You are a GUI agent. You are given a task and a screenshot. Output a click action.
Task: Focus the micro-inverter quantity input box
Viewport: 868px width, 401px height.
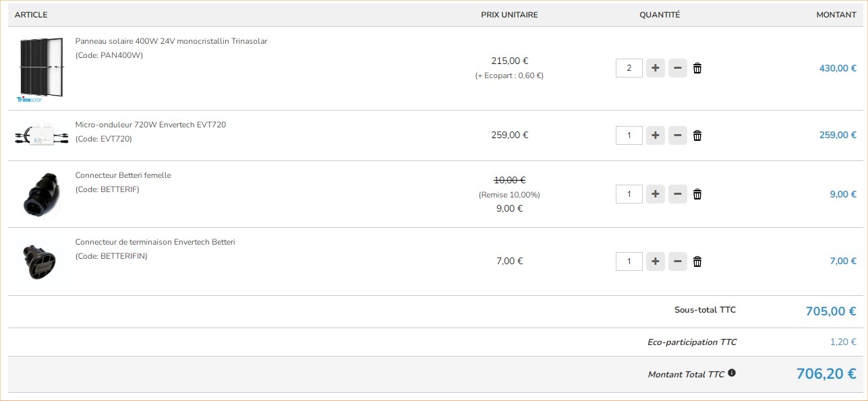coord(629,135)
